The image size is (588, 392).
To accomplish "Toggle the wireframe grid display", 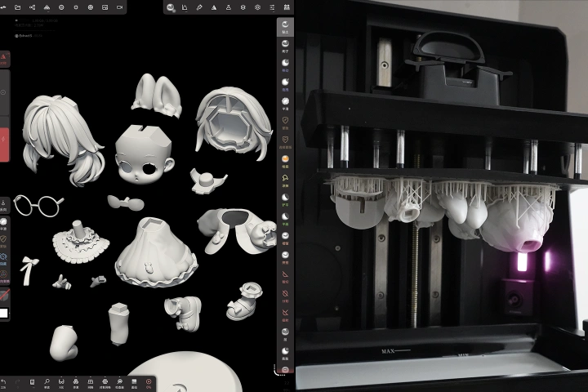I will coord(91,383).
